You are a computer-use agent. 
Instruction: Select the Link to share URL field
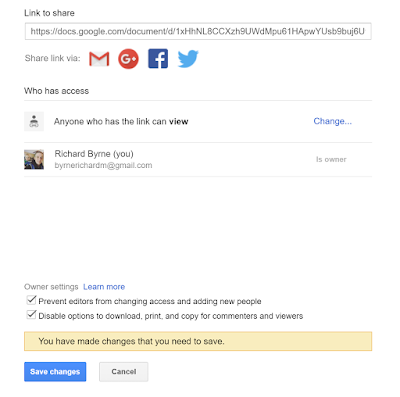[198, 31]
